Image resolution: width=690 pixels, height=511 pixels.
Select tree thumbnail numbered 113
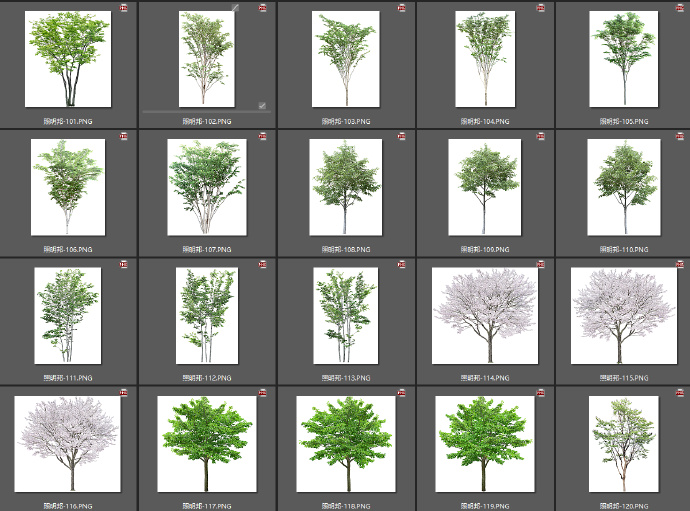click(x=345, y=316)
